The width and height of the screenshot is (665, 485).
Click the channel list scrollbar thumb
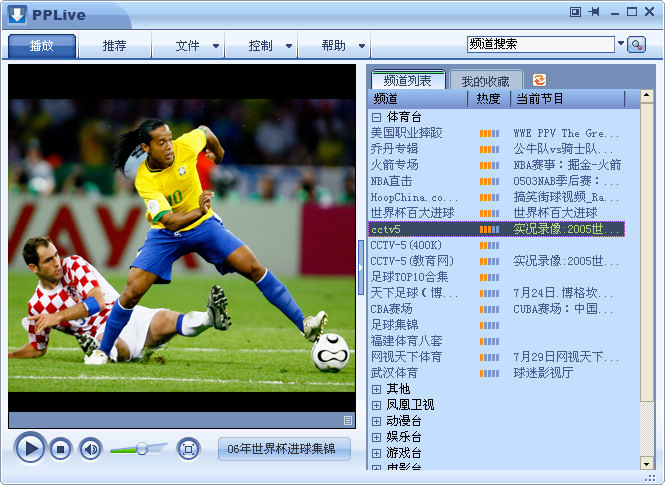pyautogui.click(x=646, y=252)
